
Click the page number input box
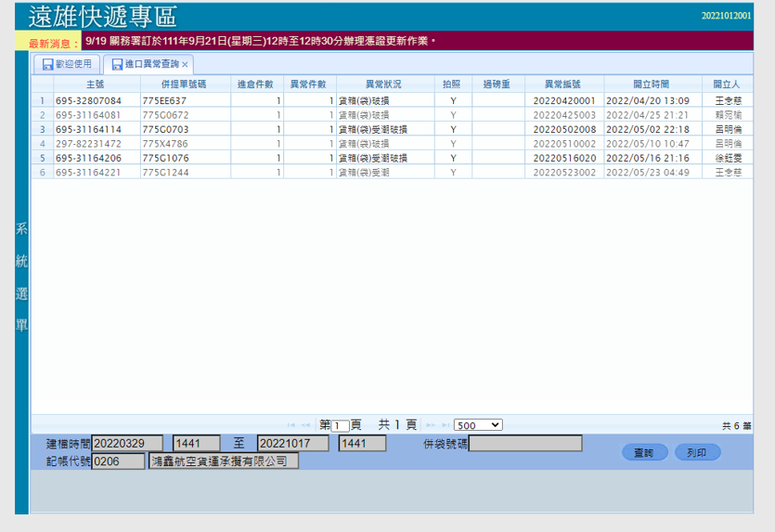(x=341, y=425)
